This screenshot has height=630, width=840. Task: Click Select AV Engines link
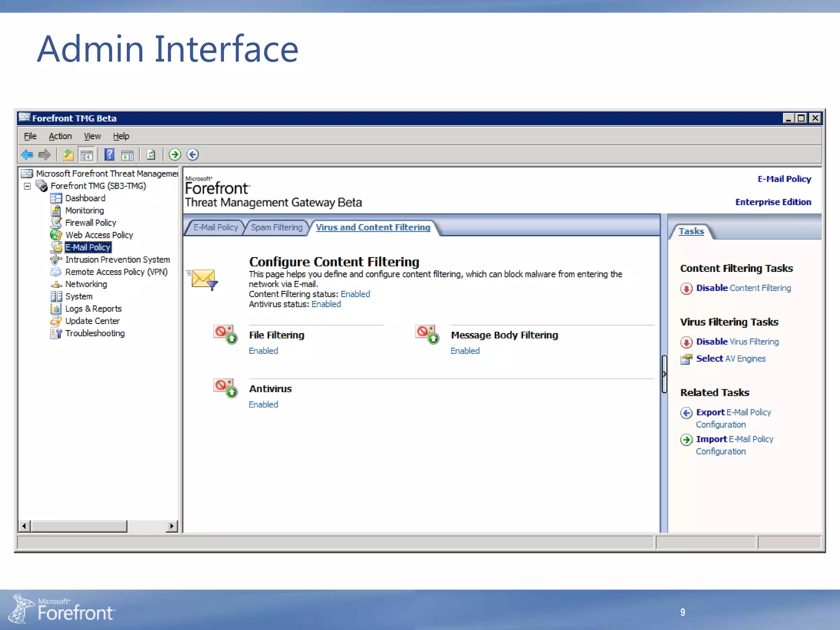[x=731, y=358]
